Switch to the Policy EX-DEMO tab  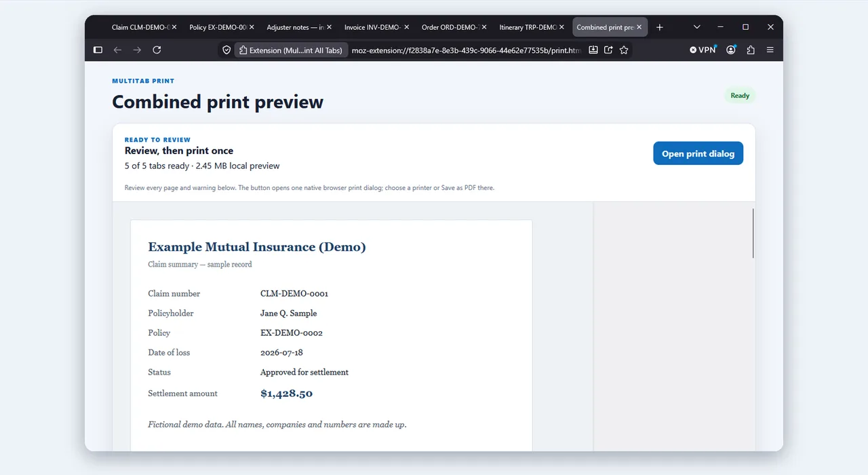click(217, 27)
